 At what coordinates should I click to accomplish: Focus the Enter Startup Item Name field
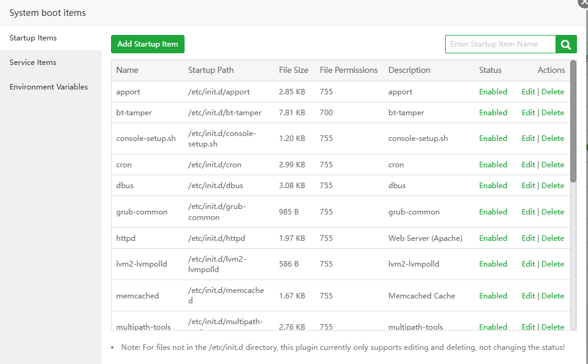click(x=500, y=44)
